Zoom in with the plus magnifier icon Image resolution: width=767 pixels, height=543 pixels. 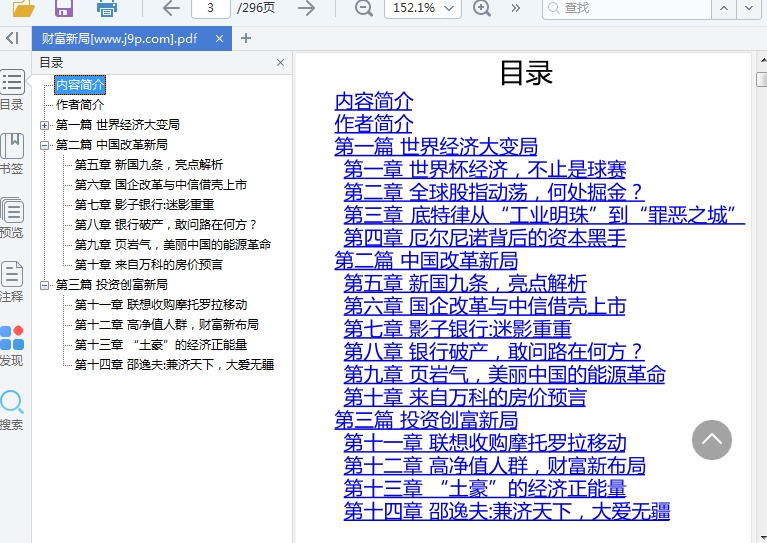point(482,8)
